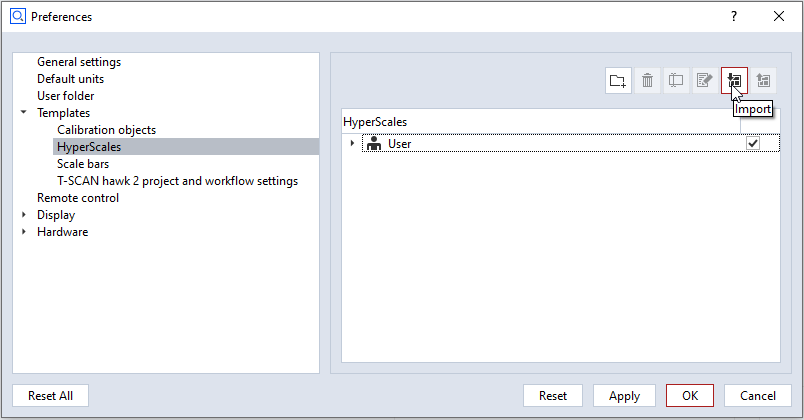Click the User group person icon
Screen dimensions: 804x420
pos(374,144)
